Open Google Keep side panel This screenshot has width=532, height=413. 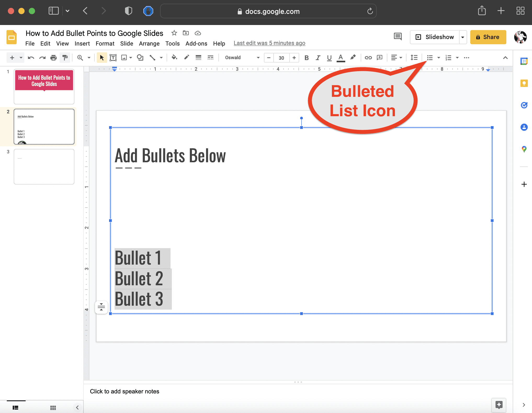[524, 83]
